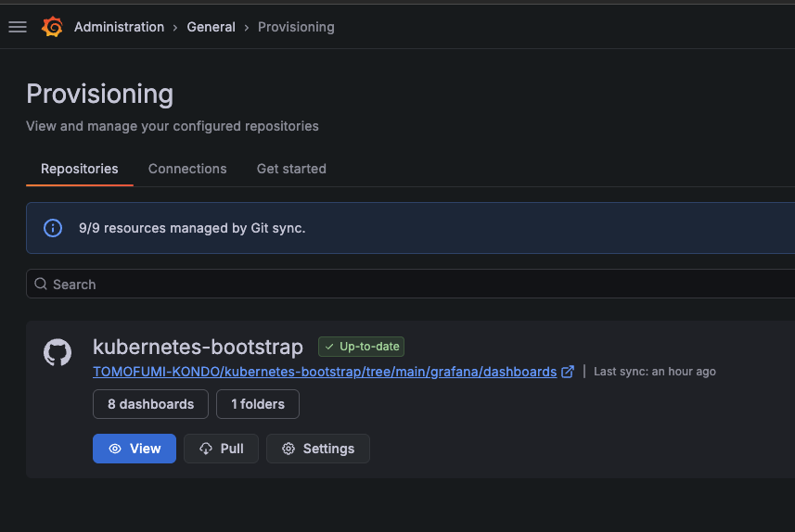Click the Up-to-date status badge
The height and width of the screenshot is (532, 795).
coord(361,347)
